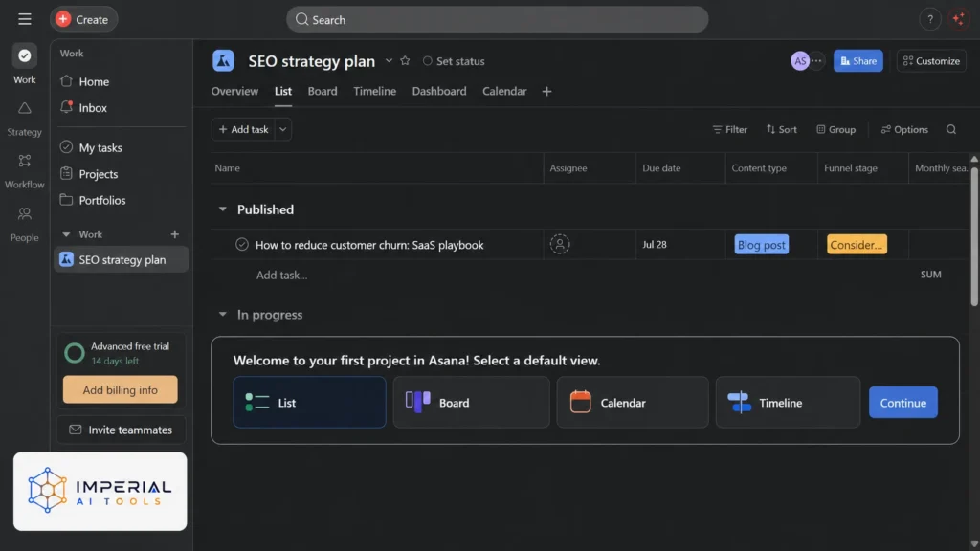
Task: Open Strategy in the left rail
Action: (x=24, y=118)
